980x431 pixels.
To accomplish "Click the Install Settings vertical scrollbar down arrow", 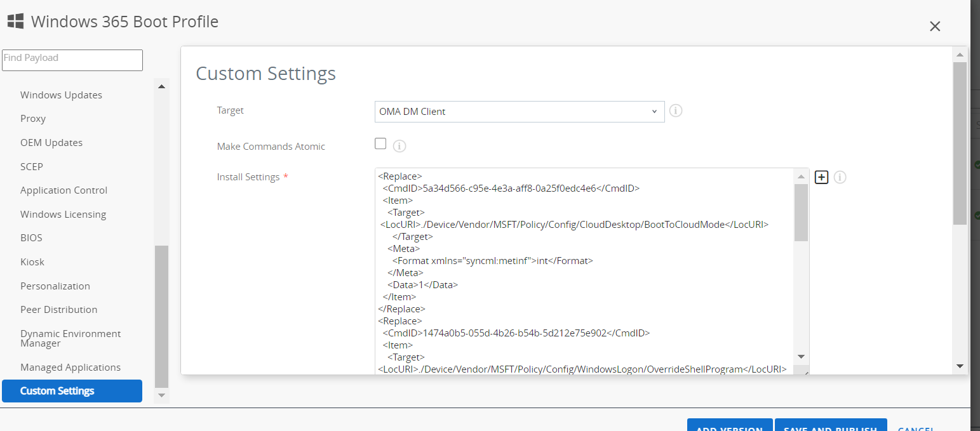I will 801,357.
